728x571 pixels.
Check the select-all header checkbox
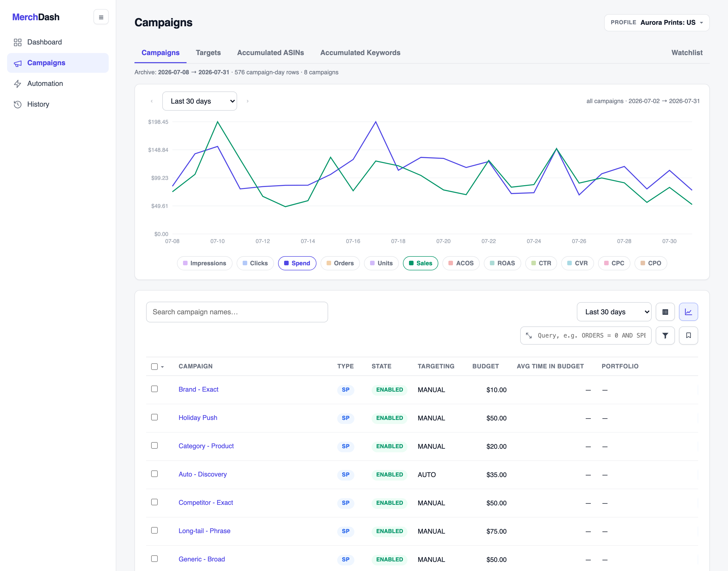pos(154,366)
